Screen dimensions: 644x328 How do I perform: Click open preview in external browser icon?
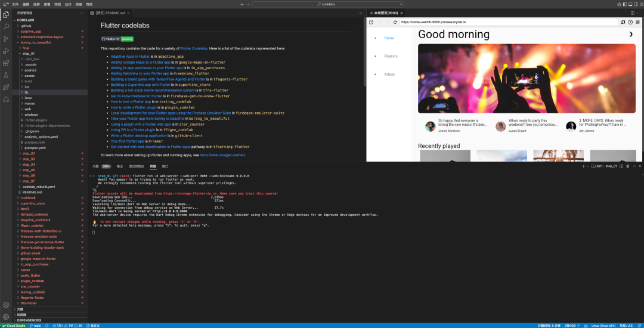[x=371, y=22]
